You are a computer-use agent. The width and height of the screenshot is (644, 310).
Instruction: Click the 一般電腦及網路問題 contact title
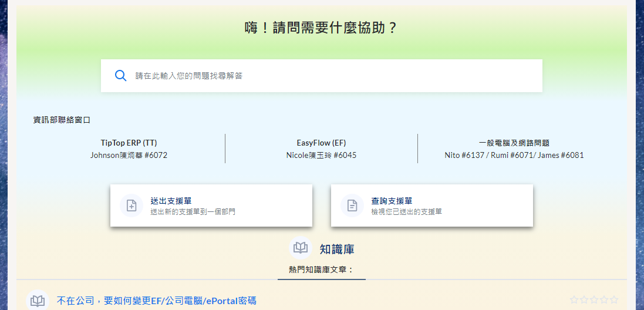click(x=514, y=143)
